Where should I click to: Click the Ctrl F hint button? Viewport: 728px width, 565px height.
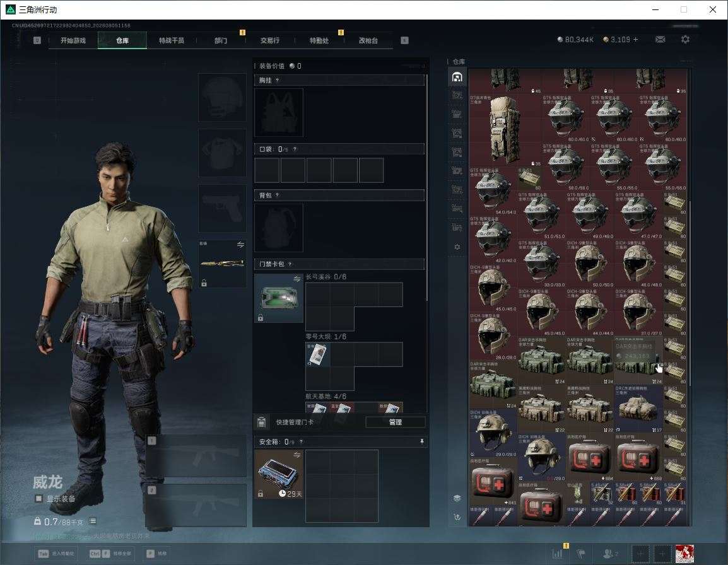pos(110,554)
